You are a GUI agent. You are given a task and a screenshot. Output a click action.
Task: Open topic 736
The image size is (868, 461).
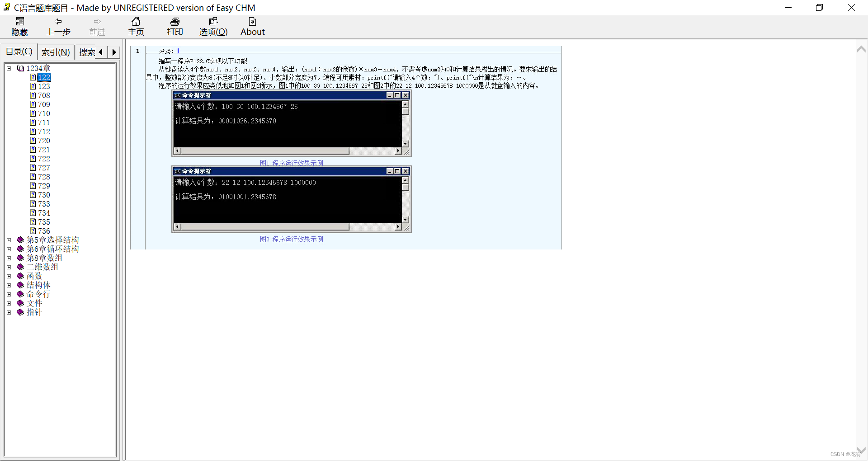coord(44,231)
